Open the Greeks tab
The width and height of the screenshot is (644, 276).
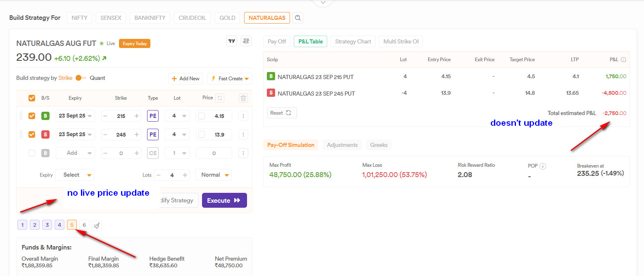[x=378, y=145]
